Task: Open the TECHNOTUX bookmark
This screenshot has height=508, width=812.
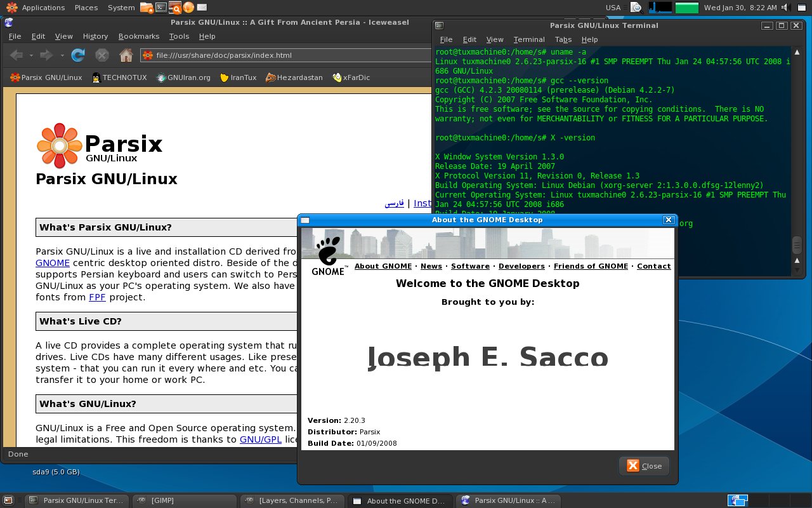Action: pos(119,77)
